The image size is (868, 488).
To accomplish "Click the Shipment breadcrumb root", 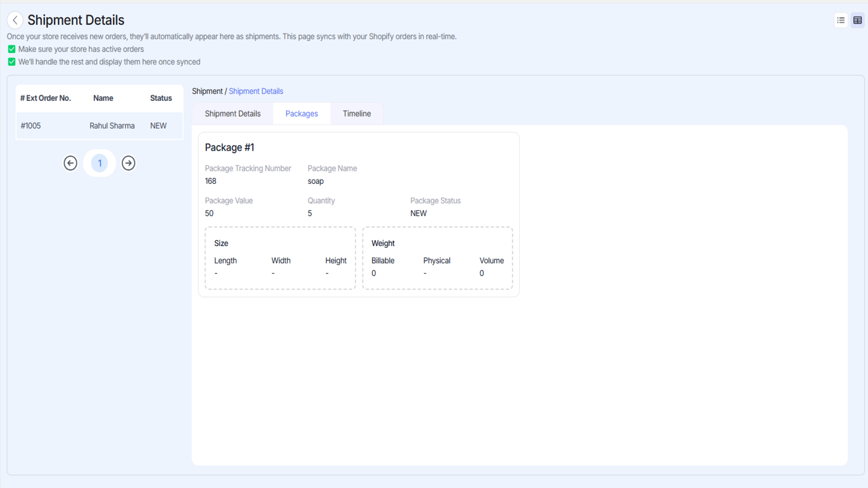I will coord(207,91).
